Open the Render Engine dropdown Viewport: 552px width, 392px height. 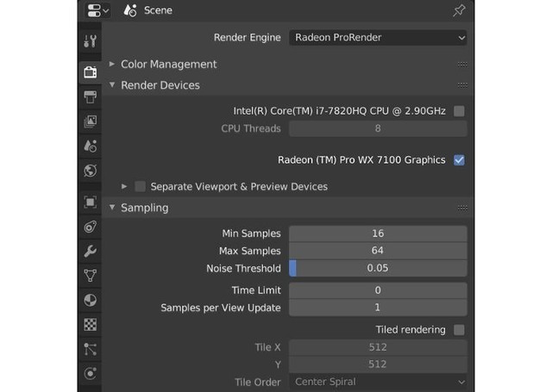click(x=378, y=38)
